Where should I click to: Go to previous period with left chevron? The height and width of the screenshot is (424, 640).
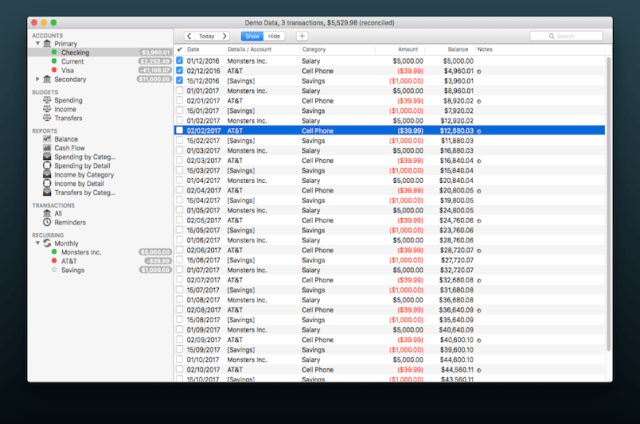point(189,36)
